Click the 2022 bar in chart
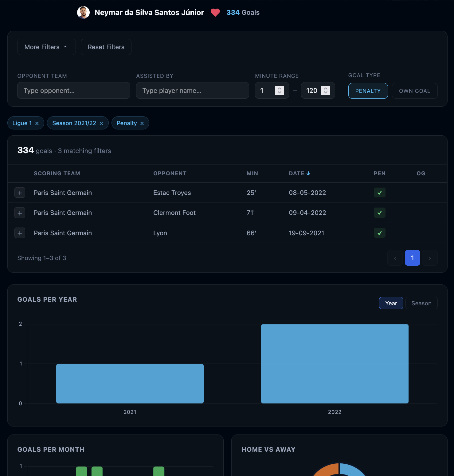The image size is (454, 476). point(335,364)
